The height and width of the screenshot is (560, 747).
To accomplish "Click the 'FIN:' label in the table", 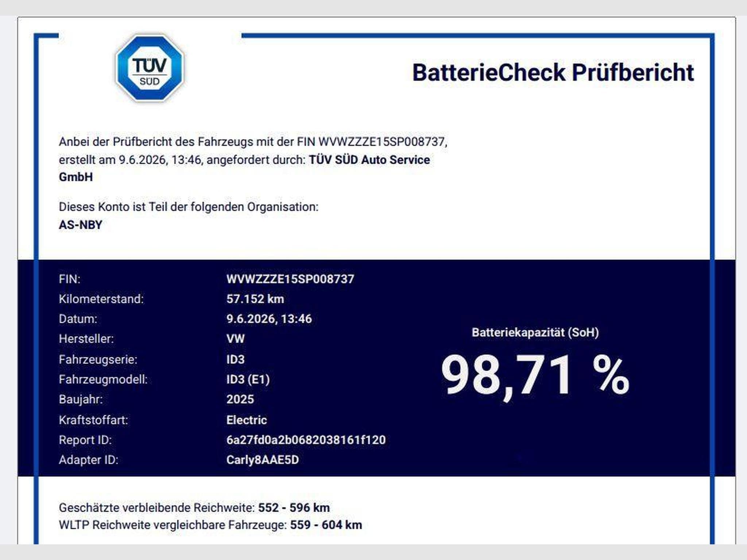I will click(70, 279).
